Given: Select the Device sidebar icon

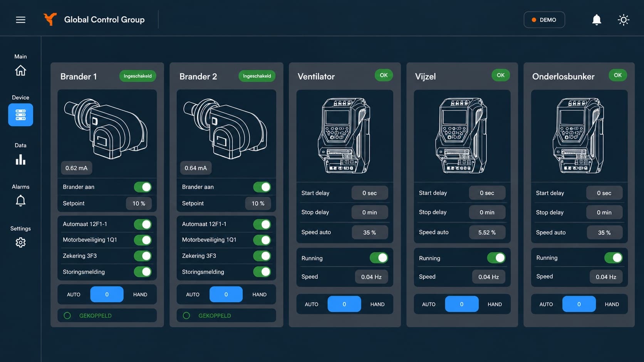Looking at the screenshot, I should [x=20, y=115].
